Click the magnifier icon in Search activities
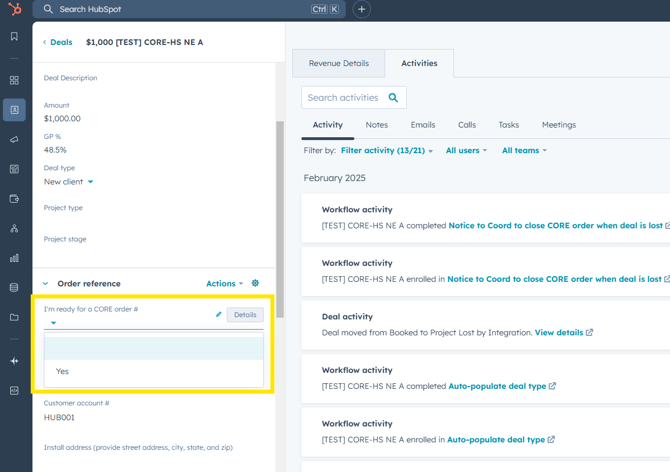670x472 pixels. click(393, 98)
